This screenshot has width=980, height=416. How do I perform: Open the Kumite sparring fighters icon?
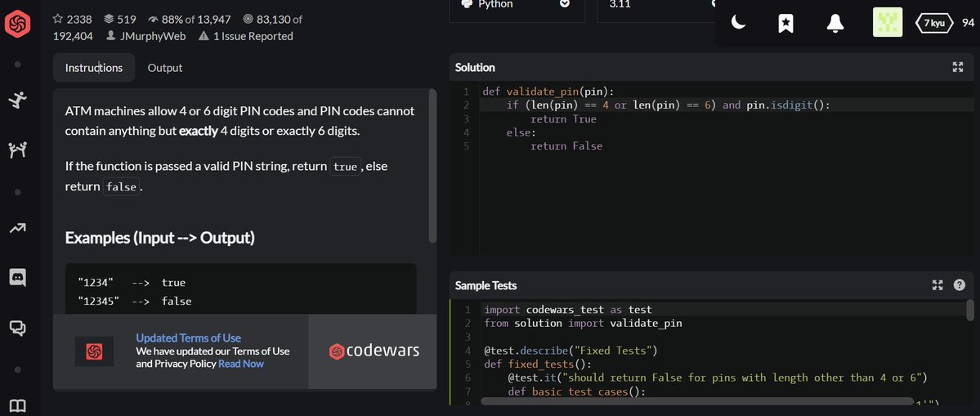coord(17,150)
